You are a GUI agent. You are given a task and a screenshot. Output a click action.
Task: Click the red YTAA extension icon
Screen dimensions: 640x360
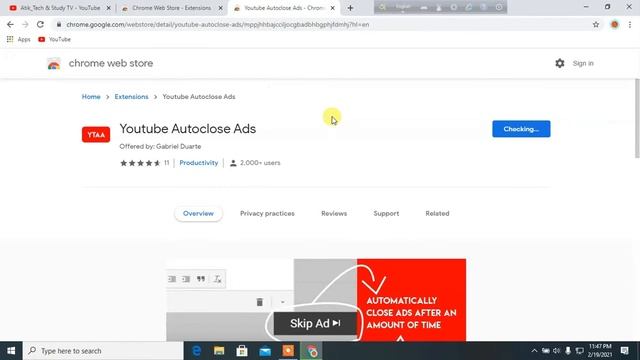point(96,135)
